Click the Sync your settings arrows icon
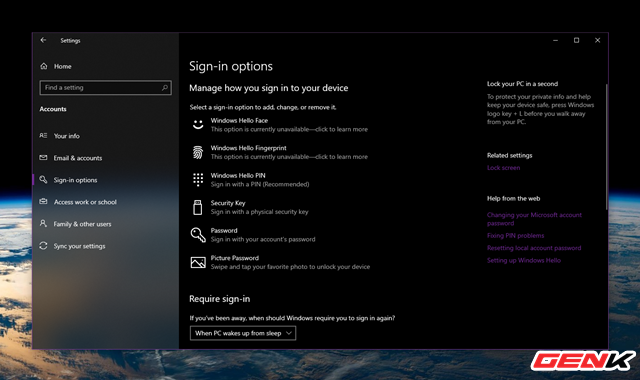The height and width of the screenshot is (380, 640). tap(43, 246)
